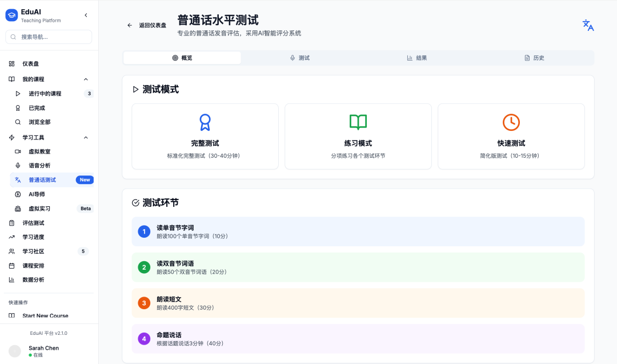The image size is (617, 364).
Task: Open 语音分析 in the sidebar
Action: [39, 166]
